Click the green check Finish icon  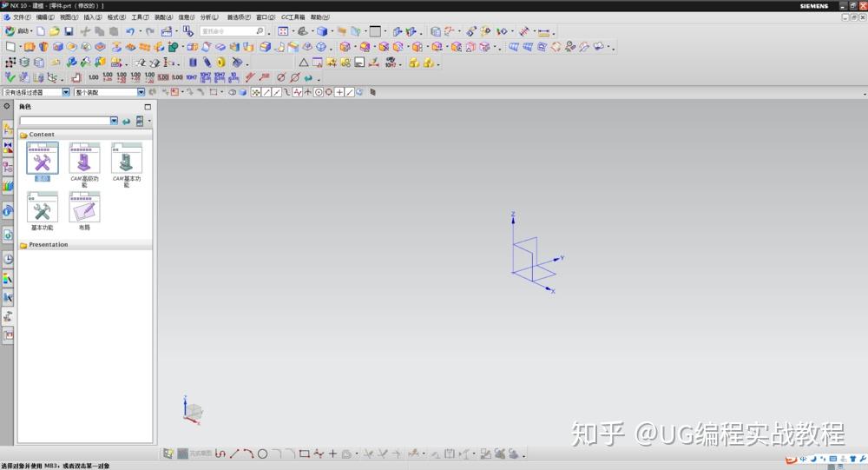pyautogui.click(x=10, y=77)
